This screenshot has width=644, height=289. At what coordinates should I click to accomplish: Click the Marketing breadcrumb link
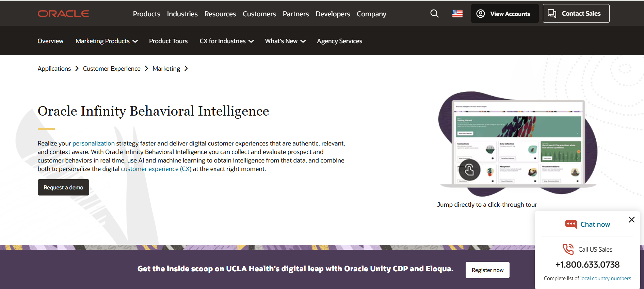166,69
